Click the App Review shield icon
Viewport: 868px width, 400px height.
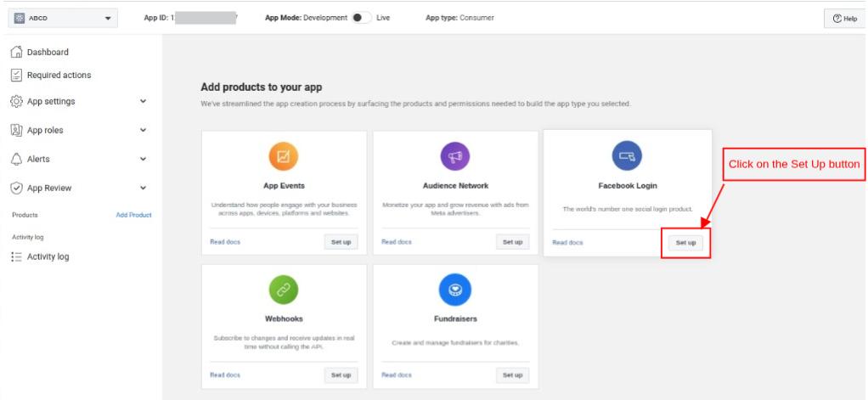point(17,188)
